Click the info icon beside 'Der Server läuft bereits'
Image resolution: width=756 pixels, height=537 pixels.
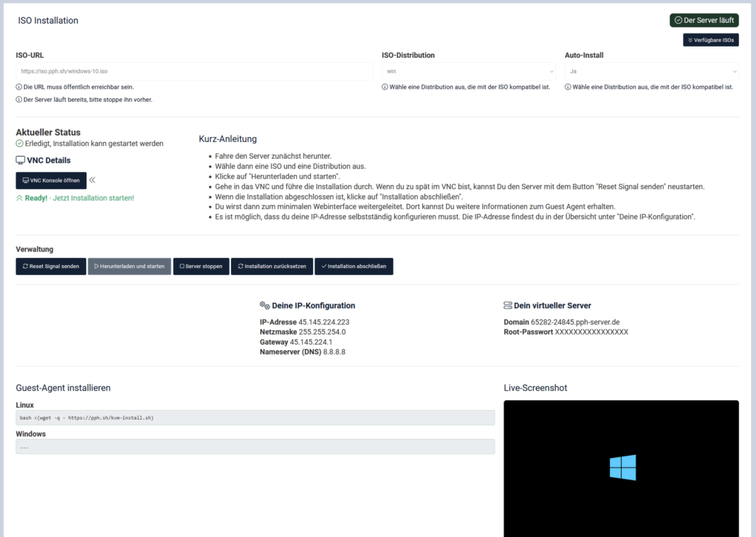point(18,100)
